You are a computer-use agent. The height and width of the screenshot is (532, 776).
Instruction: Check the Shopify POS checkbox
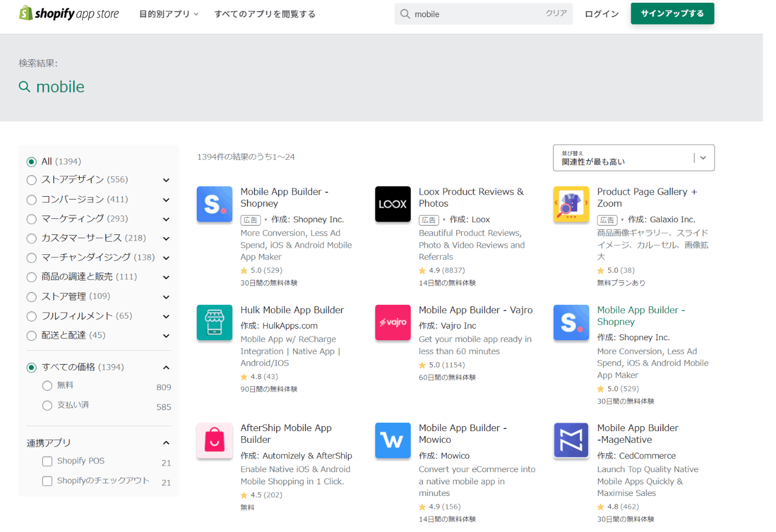[x=47, y=461]
